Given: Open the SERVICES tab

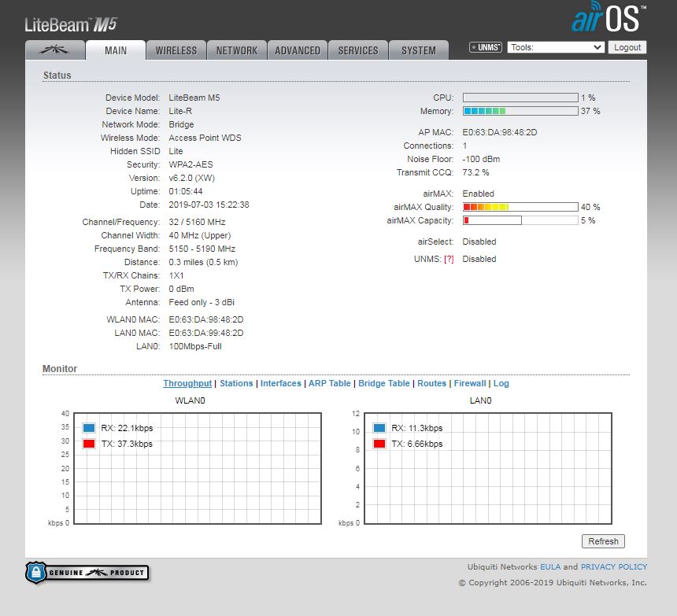Looking at the screenshot, I should (358, 50).
